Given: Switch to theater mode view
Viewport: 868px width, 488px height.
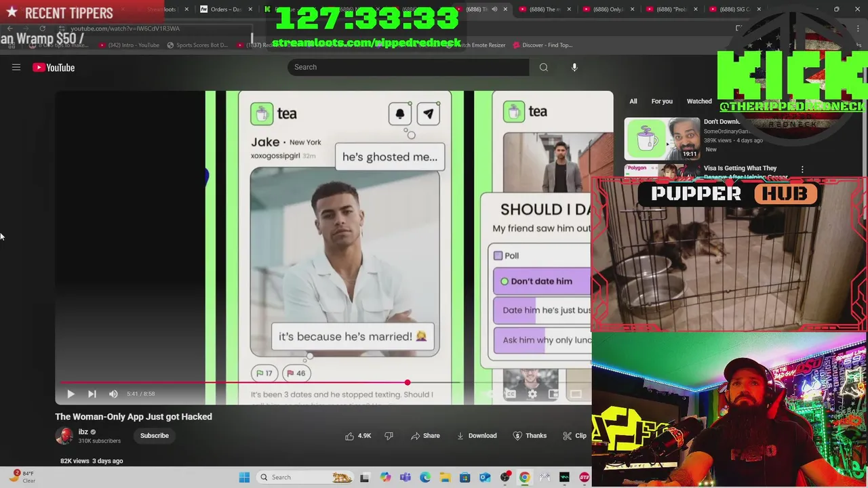Looking at the screenshot, I should tap(576, 394).
